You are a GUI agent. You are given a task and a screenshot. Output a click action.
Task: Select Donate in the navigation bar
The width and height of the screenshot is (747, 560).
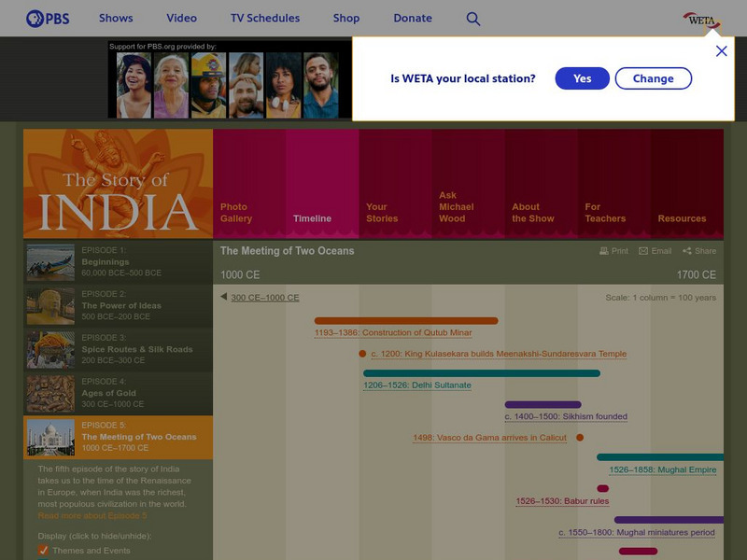(x=412, y=17)
